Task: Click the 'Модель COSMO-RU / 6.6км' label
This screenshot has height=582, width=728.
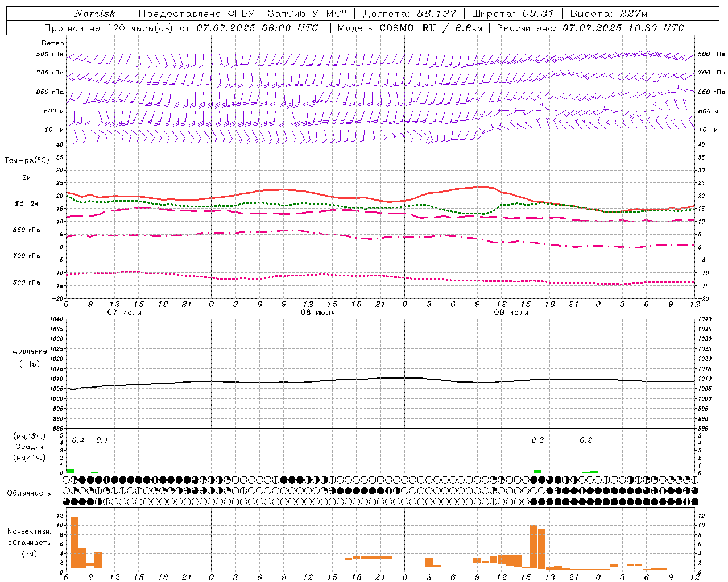Action: [x=409, y=28]
